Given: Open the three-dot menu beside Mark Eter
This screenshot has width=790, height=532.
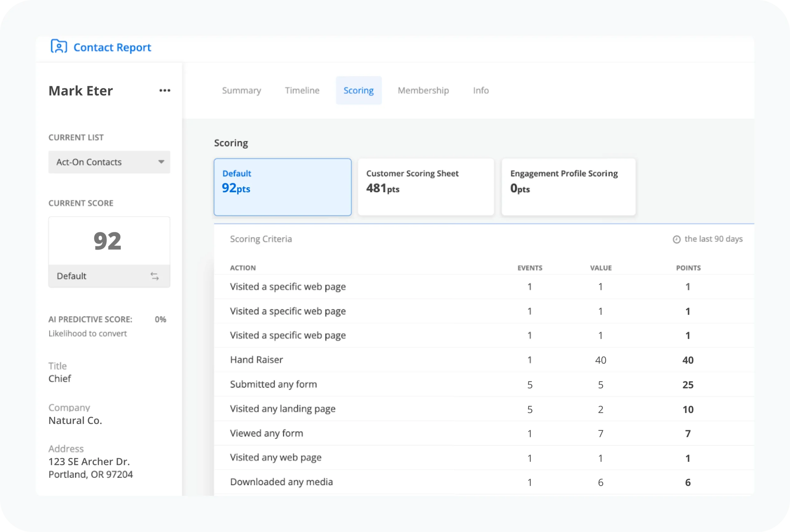Looking at the screenshot, I should coord(164,91).
